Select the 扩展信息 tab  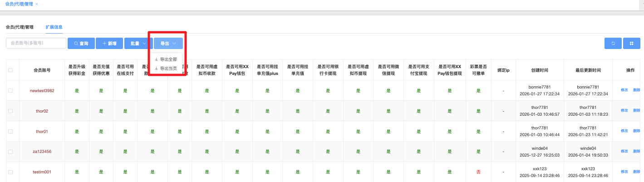click(x=54, y=27)
